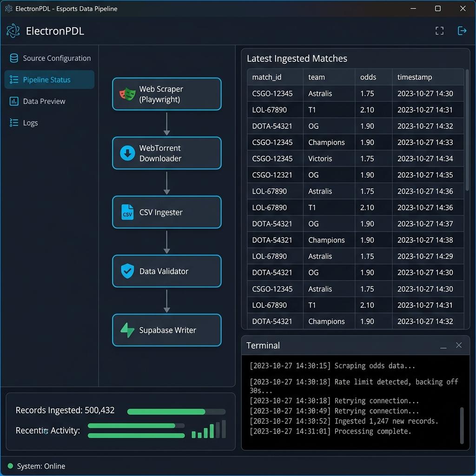Viewport: 476px width, 476px height.
Task: Click the odds column header
Action: point(373,77)
